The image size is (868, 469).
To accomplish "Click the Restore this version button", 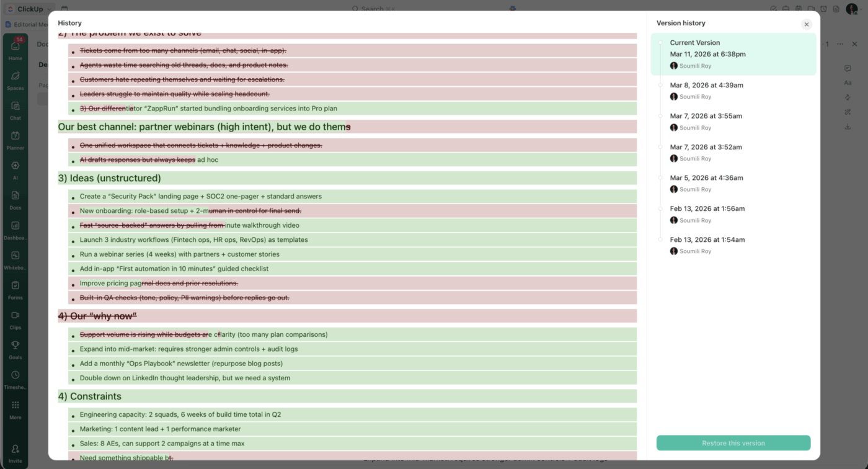I will 733,442.
